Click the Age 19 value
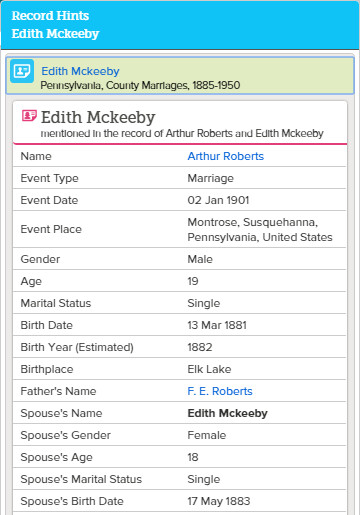Screen dimensions: 360x515 193,281
